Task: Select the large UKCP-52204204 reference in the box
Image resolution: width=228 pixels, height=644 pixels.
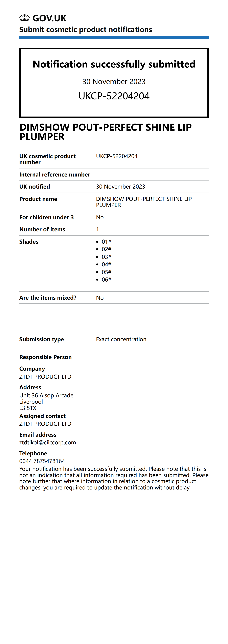Action: tap(114, 96)
